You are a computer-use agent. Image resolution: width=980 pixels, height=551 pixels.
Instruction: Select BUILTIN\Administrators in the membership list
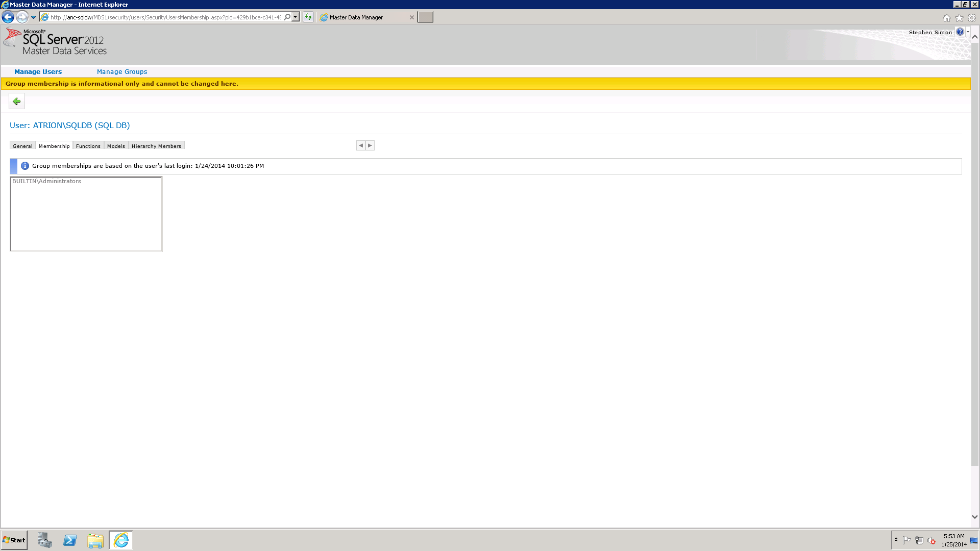(x=46, y=182)
